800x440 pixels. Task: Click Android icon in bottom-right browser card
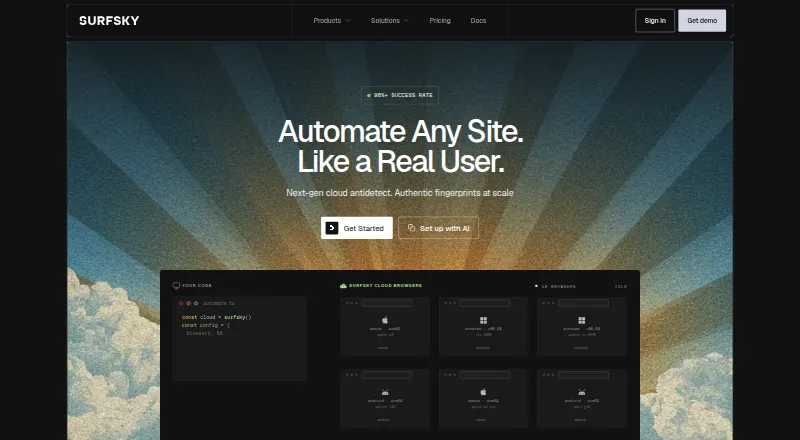click(x=581, y=392)
